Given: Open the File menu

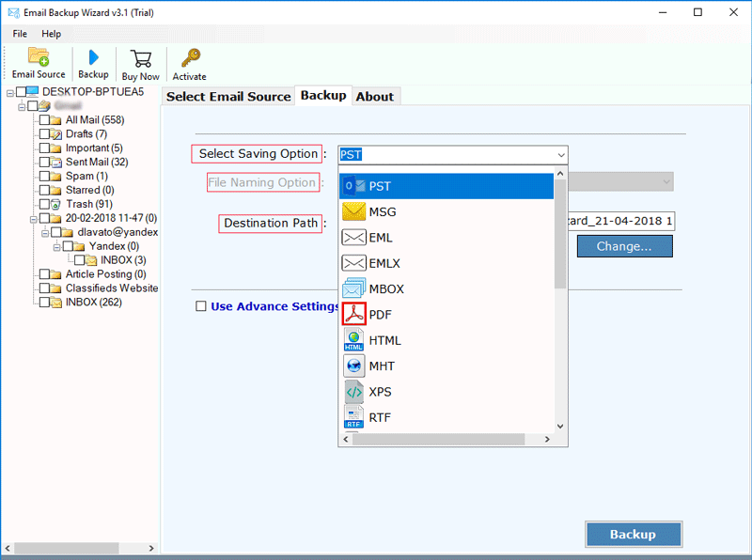Looking at the screenshot, I should click(x=19, y=33).
